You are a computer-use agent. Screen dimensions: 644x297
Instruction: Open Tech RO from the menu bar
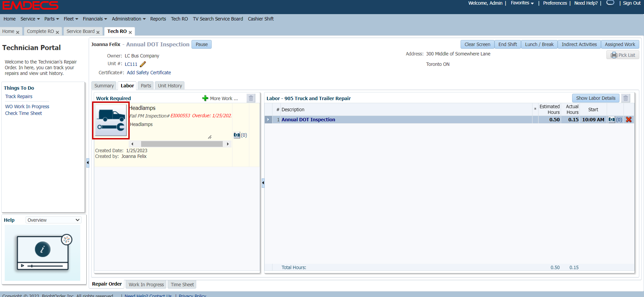click(179, 19)
